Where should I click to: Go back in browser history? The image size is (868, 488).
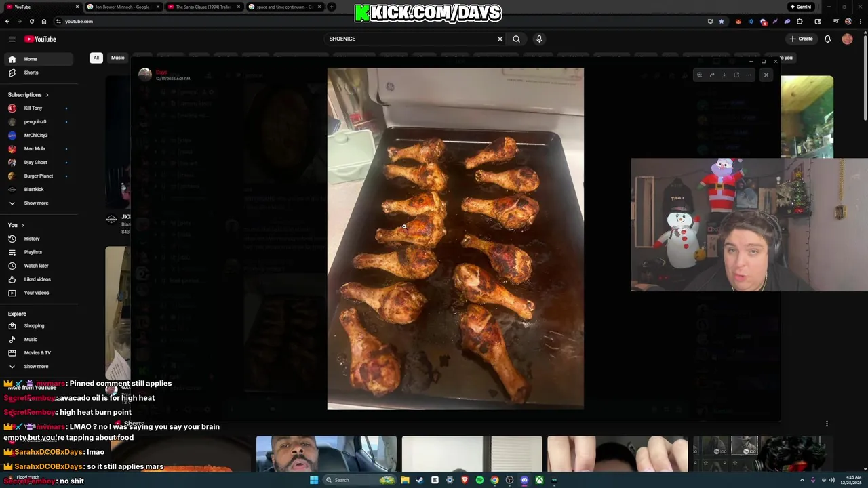pos(7,21)
